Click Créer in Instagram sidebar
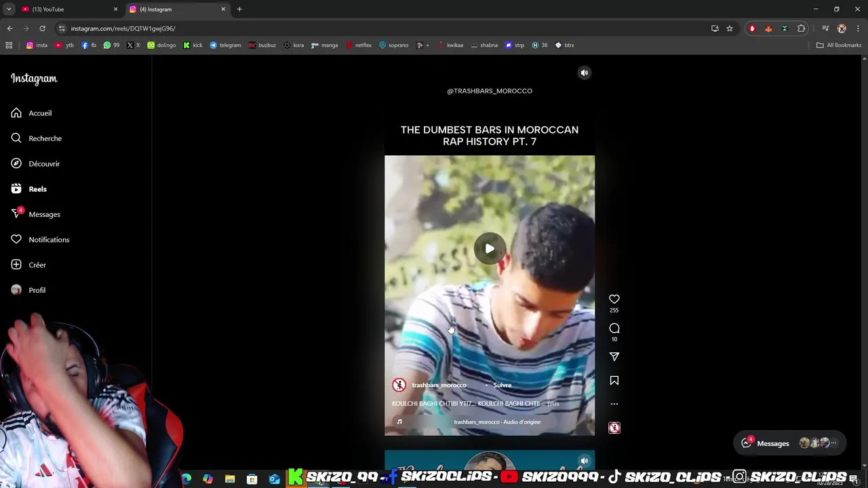Screen dimensions: 868x488 37,265
